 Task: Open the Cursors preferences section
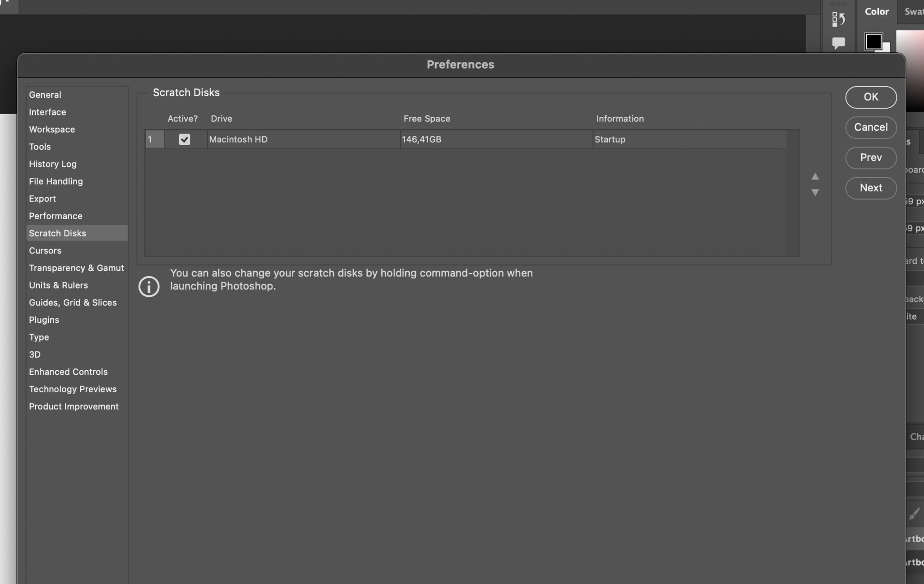(45, 250)
